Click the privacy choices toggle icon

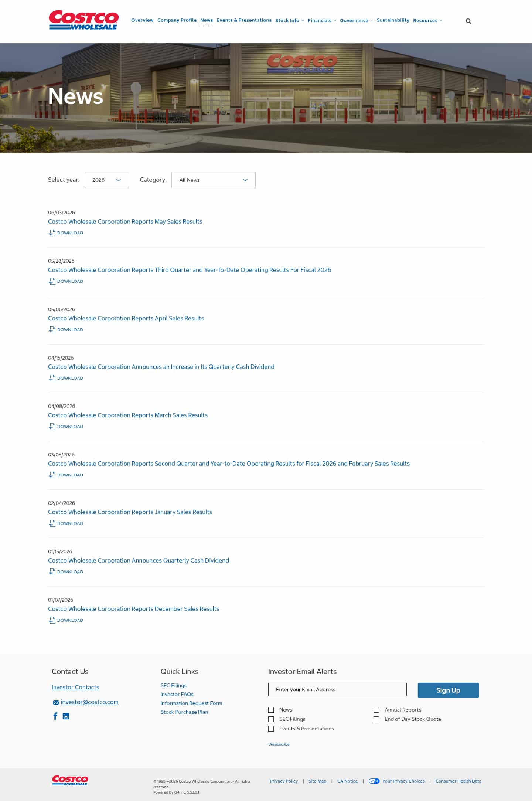pyautogui.click(x=374, y=781)
